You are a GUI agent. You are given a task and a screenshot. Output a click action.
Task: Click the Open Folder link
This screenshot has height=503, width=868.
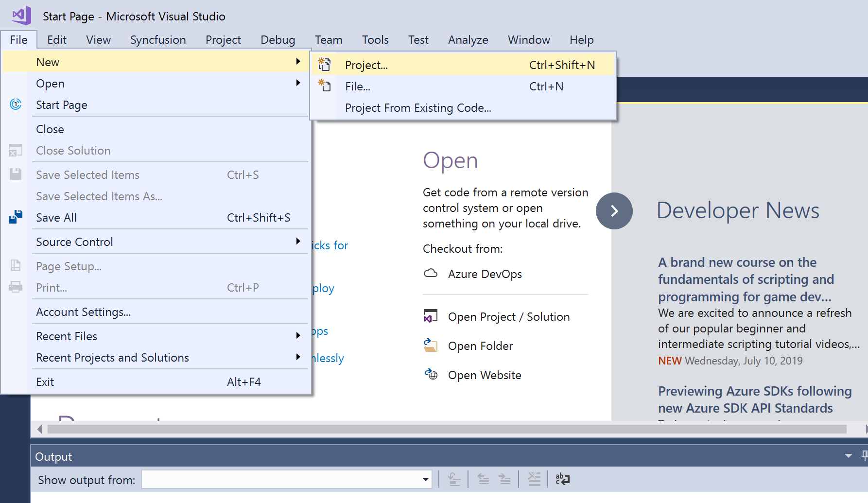pyautogui.click(x=480, y=346)
